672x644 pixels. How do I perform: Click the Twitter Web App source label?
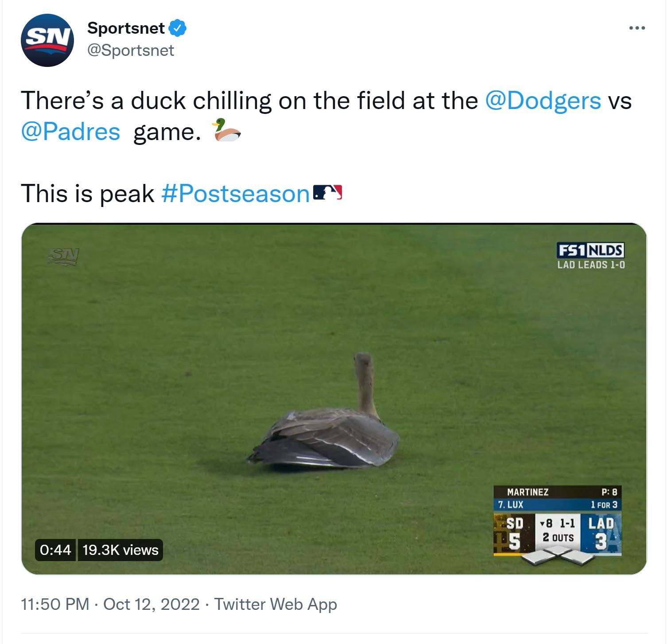pyautogui.click(x=275, y=603)
